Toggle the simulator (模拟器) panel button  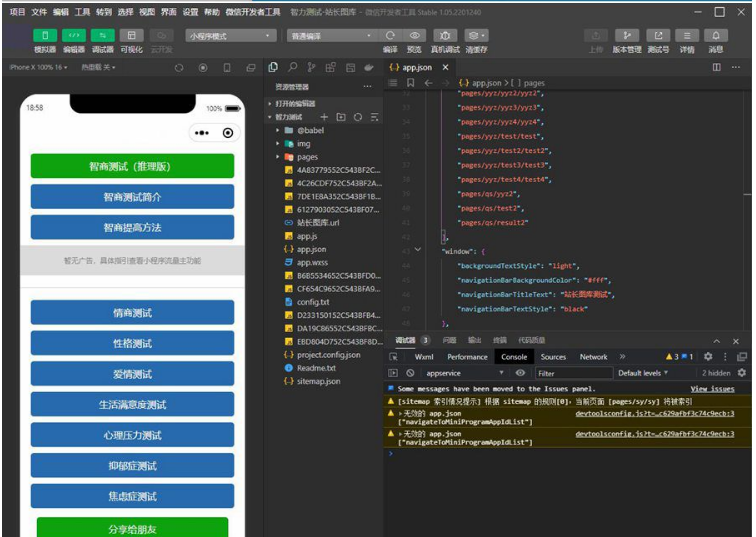44,35
